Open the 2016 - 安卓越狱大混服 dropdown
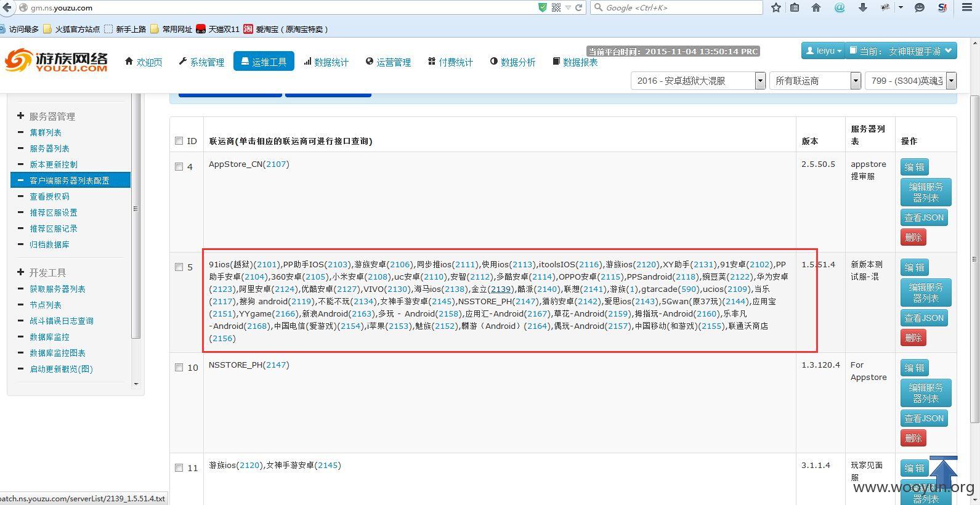The height and width of the screenshot is (505, 980). point(698,81)
